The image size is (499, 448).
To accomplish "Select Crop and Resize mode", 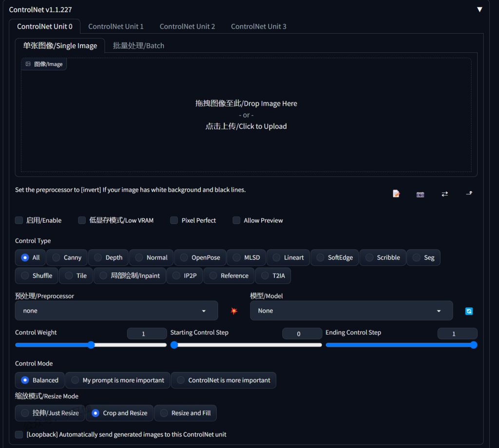I will (120, 413).
